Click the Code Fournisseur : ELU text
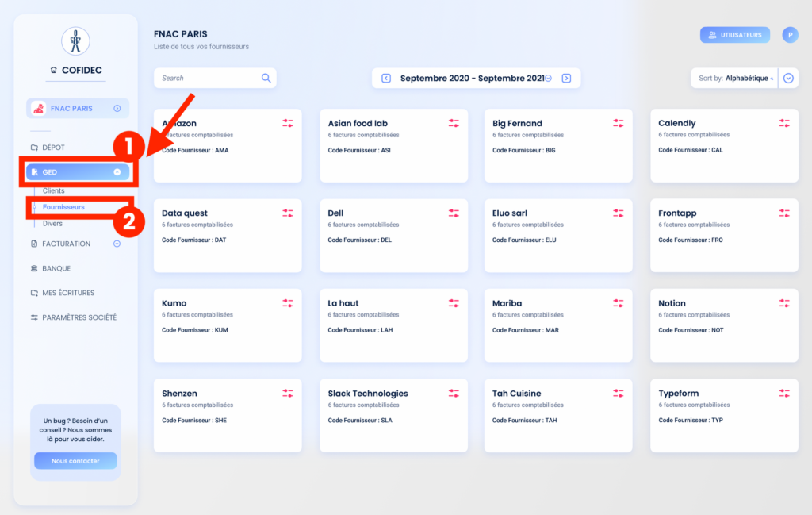This screenshot has height=515, width=812. [x=524, y=240]
